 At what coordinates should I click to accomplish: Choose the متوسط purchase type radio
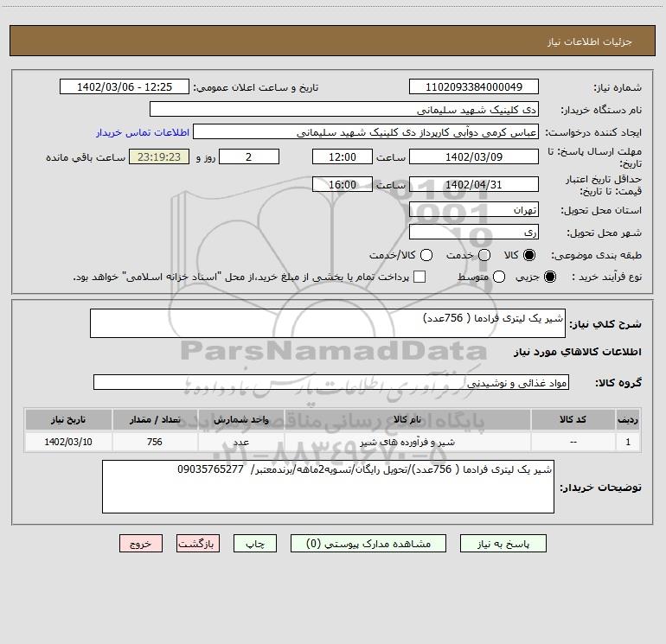(499, 277)
